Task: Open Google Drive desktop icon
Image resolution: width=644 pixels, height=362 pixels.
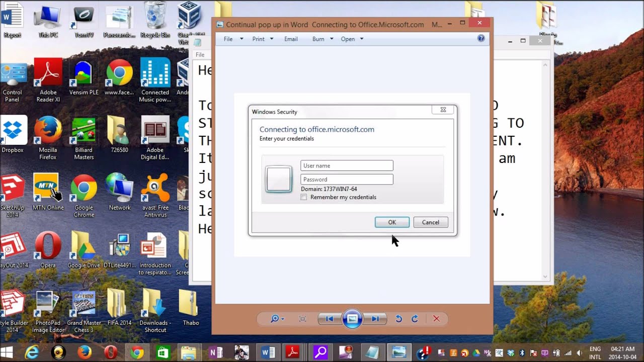Action: pos(84,250)
